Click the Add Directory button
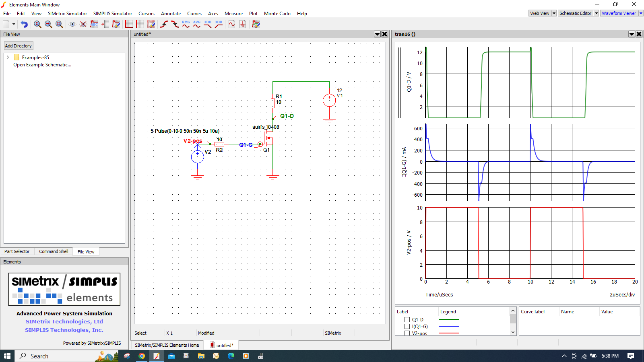The width and height of the screenshot is (644, 362). (18, 46)
